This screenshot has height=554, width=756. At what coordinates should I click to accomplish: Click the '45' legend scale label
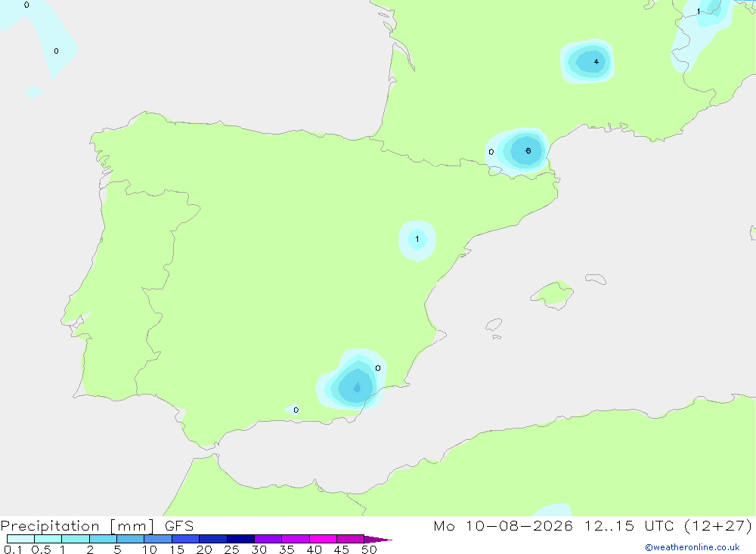[342, 549]
